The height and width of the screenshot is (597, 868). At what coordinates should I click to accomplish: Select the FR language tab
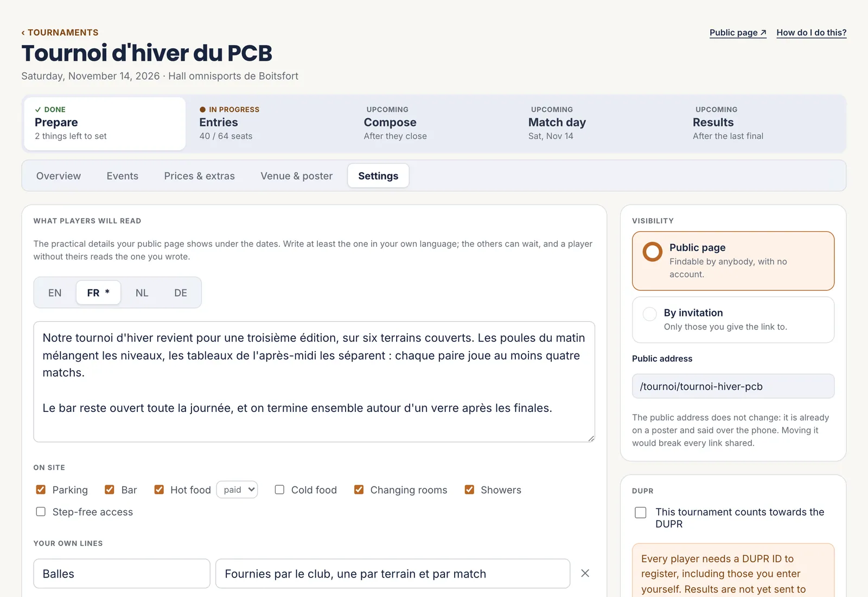tap(98, 293)
